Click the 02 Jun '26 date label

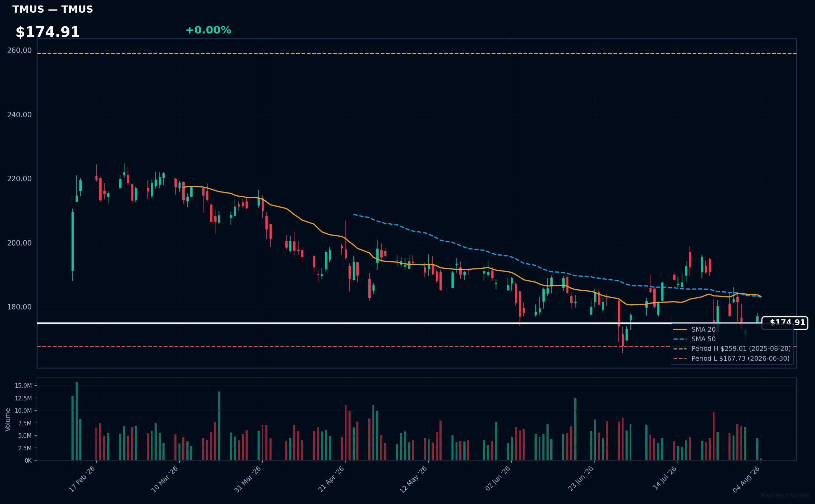[498, 479]
